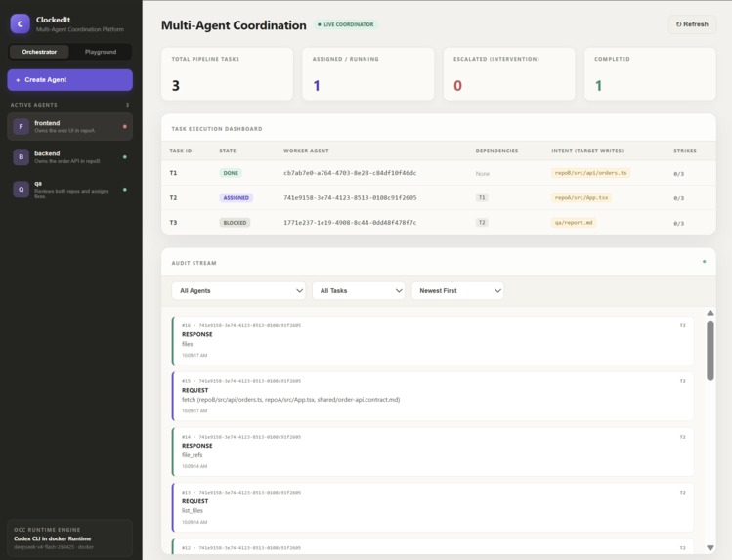Click task ID T2 in the table
This screenshot has width=732, height=560.
tap(173, 197)
